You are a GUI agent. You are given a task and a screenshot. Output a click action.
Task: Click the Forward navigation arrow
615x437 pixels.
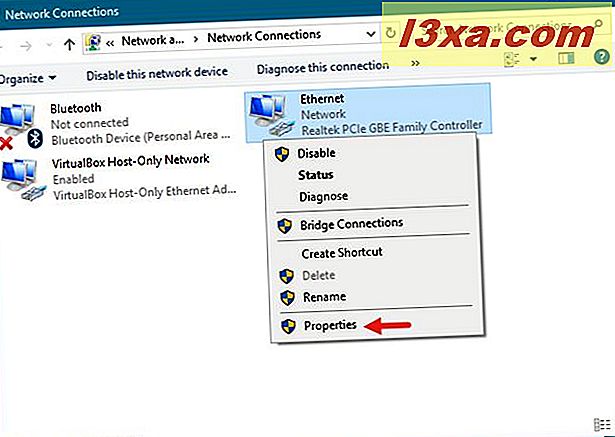point(26,46)
